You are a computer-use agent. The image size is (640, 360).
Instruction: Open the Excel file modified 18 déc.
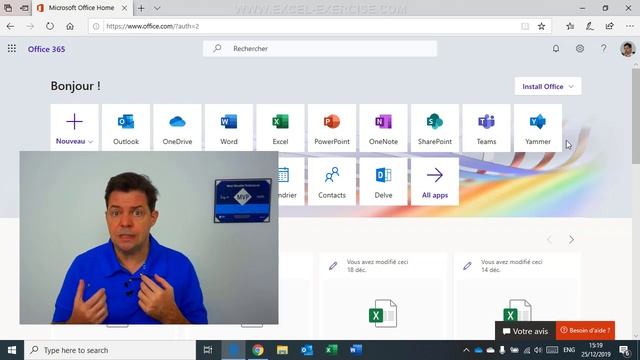(x=383, y=296)
